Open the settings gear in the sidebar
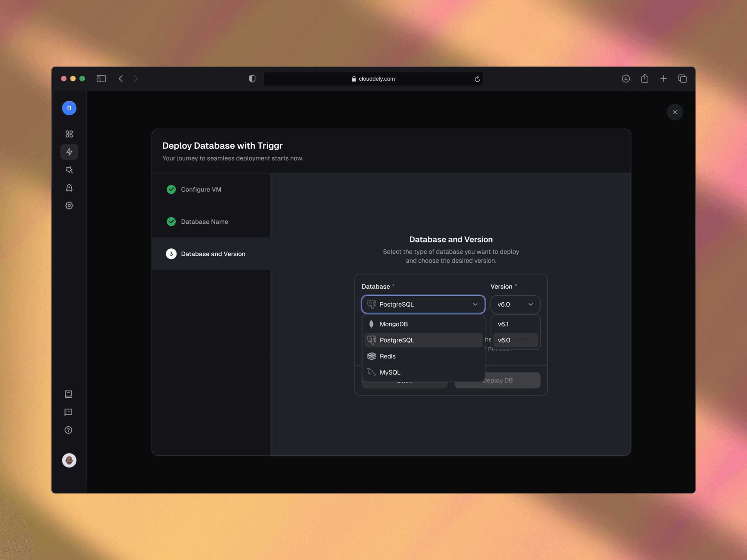Viewport: 747px width, 560px height. pyautogui.click(x=69, y=206)
